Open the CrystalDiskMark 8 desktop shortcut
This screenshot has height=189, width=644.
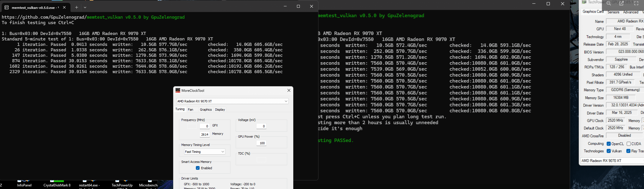click(57, 184)
